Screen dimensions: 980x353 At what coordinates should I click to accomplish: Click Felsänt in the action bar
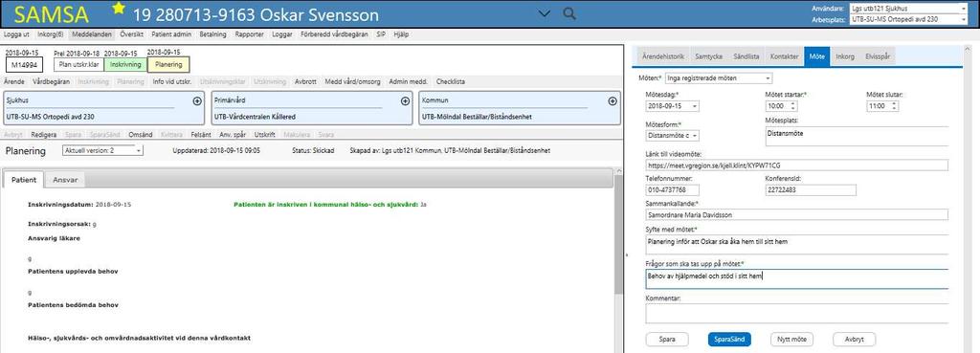click(201, 134)
